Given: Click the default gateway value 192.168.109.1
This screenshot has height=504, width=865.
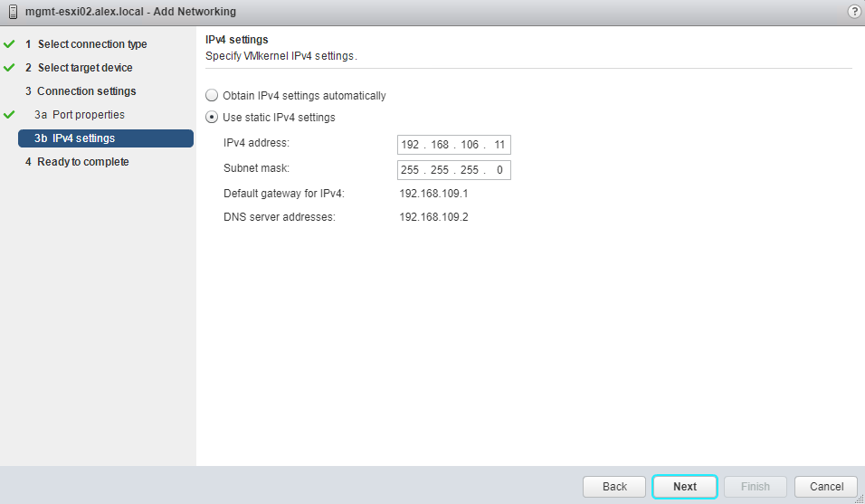Looking at the screenshot, I should pos(433,194).
